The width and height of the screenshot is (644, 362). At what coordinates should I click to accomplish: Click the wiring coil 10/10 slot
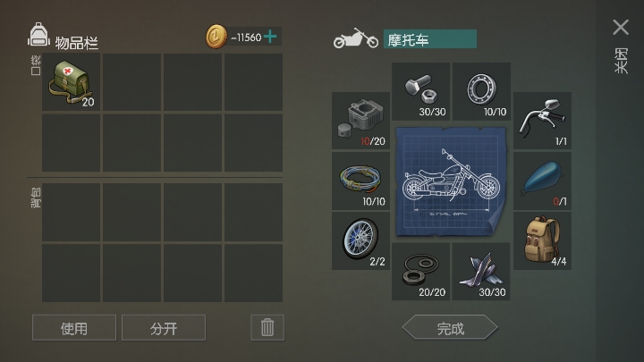(360, 181)
